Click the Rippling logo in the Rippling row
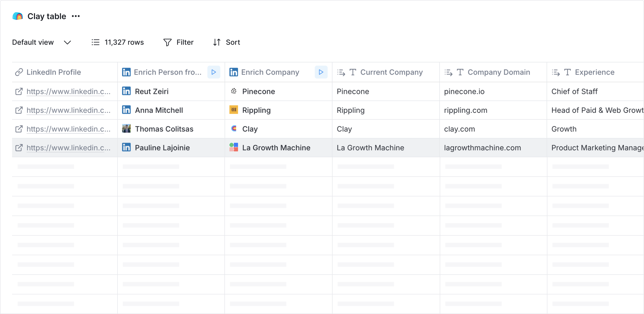Viewport: 644px width, 314px height. pyautogui.click(x=234, y=110)
